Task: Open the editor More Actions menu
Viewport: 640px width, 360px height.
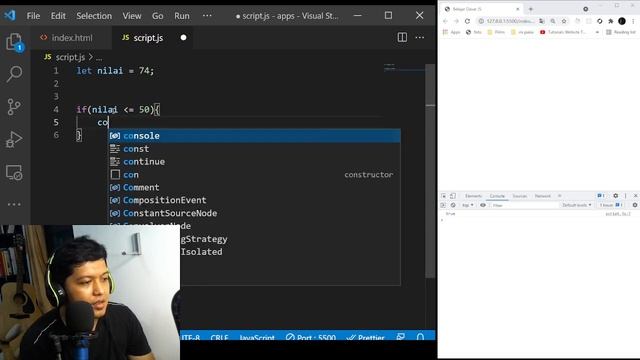Action: coord(420,38)
